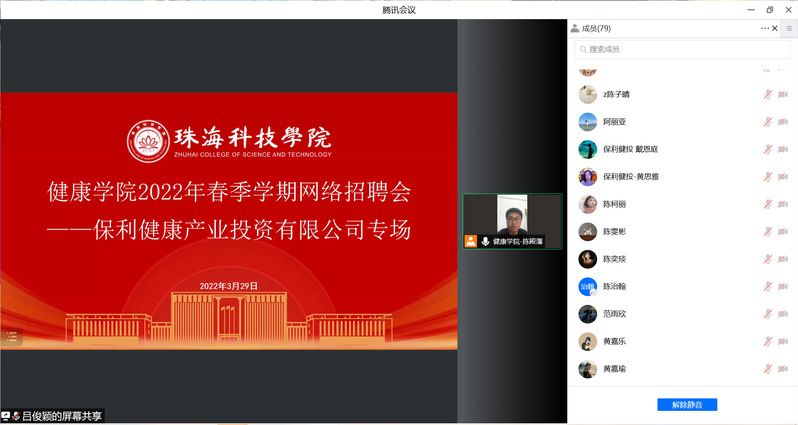Select 阿丽亚's avatar in member list
Viewport: 798px width, 425px height.
(588, 122)
